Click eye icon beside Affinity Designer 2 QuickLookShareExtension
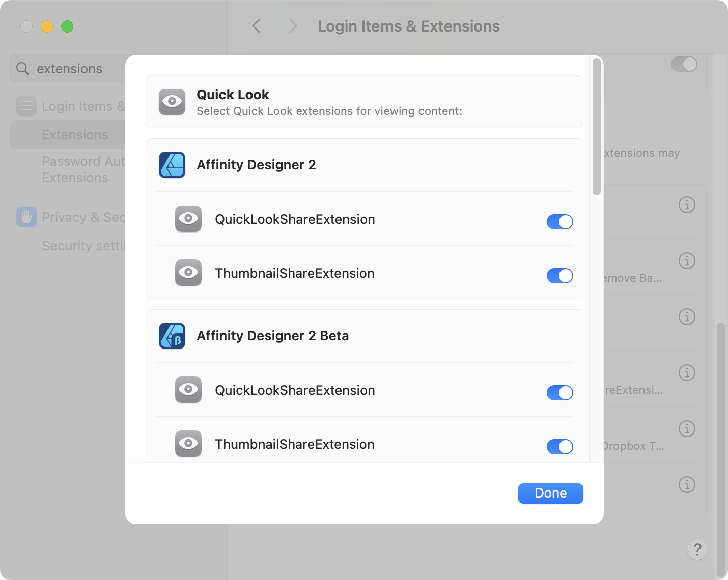 (x=188, y=219)
